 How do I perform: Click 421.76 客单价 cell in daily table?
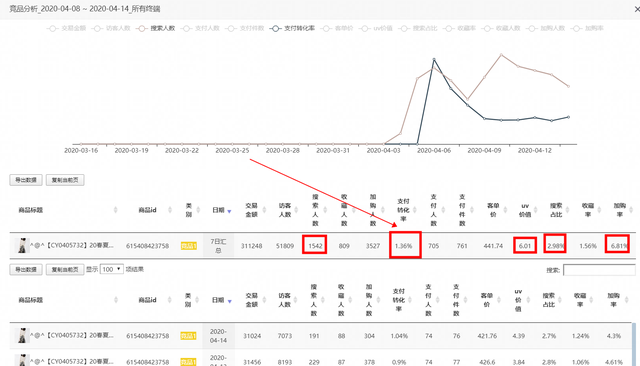click(487, 336)
